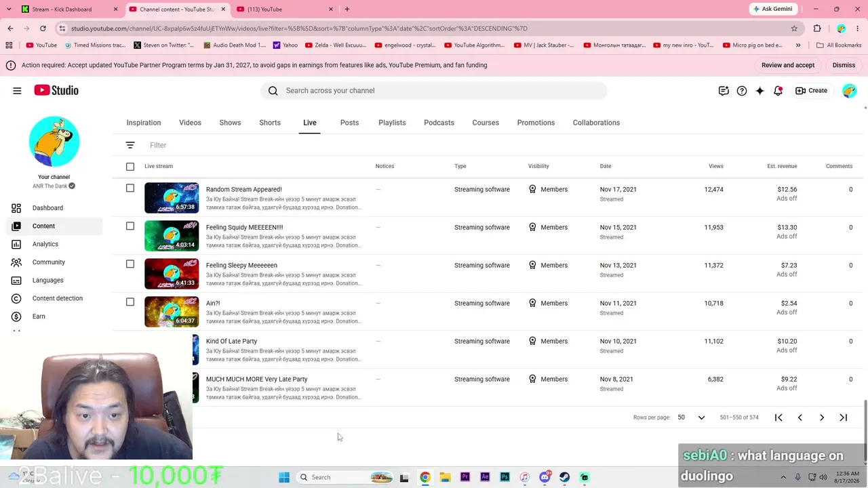The image size is (868, 488).
Task: Click the Create button
Action: pyautogui.click(x=812, y=91)
